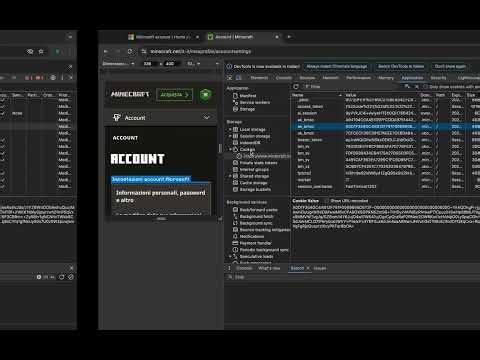Image resolution: width=480 pixels, height=360 pixels.
Task: Expand the Session storage tree node
Action: tap(230, 136)
